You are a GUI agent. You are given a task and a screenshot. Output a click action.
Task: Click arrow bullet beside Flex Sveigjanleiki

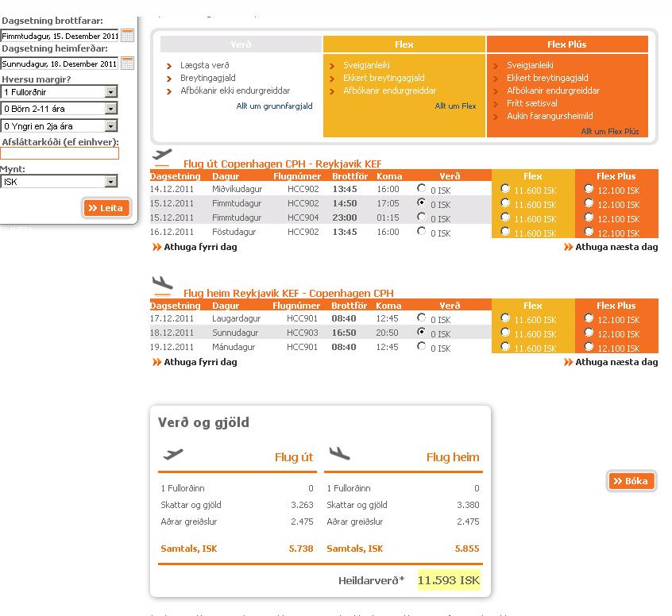[332, 66]
